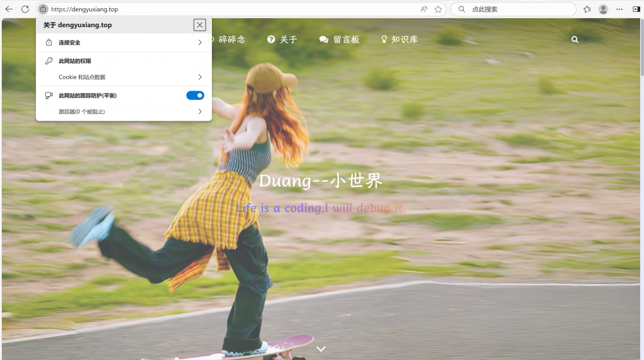Toggle tracking prevention for this site
Image resolution: width=644 pixels, height=360 pixels.
[x=195, y=96]
